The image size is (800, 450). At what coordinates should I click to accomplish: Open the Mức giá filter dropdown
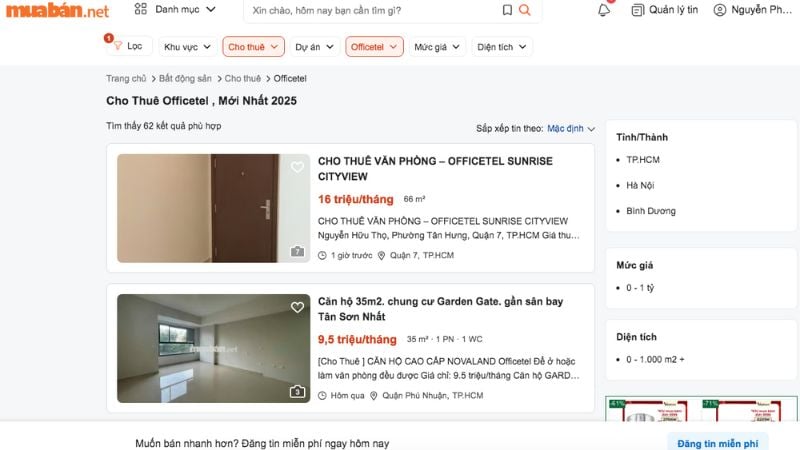click(x=437, y=47)
